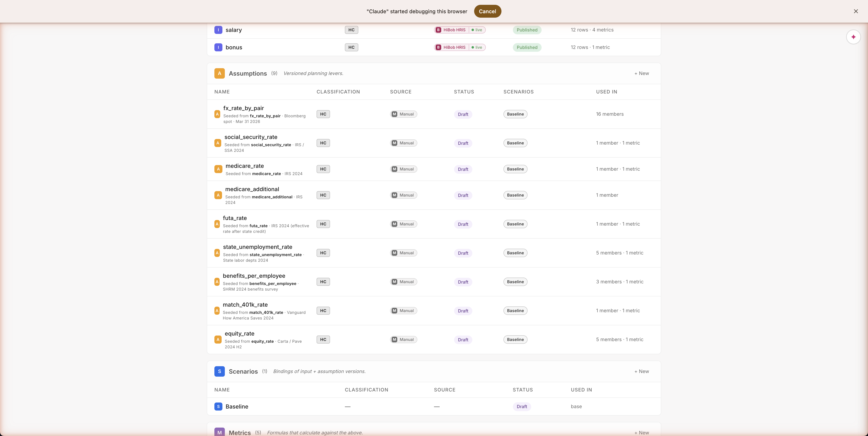The height and width of the screenshot is (436, 868).
Task: Click the HC classification tag for salary
Action: [x=351, y=30]
